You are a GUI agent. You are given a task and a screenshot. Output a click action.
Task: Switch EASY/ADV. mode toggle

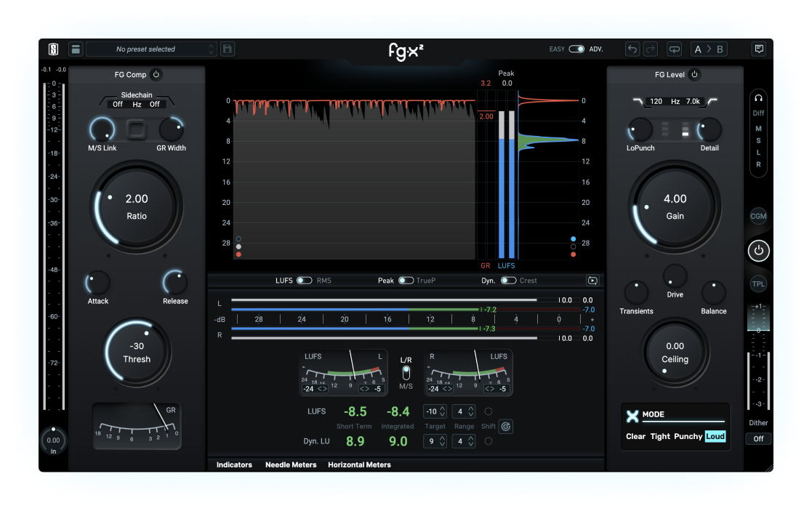coord(576,49)
